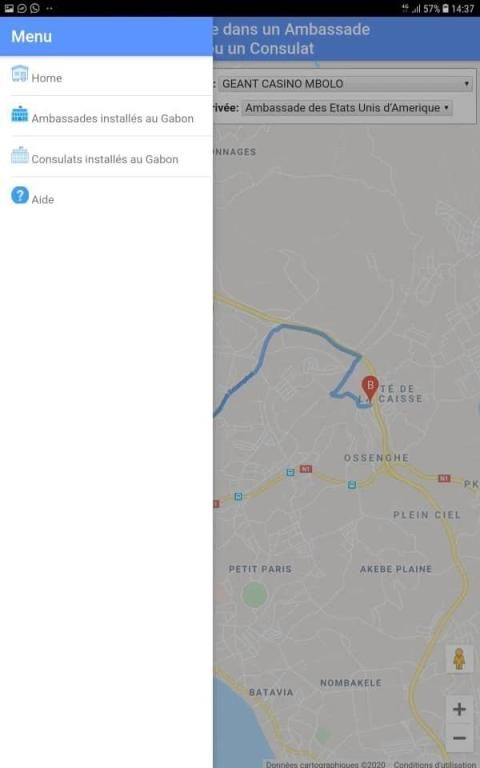Open Street View pegman icon
This screenshot has width=480, height=768.
459,659
